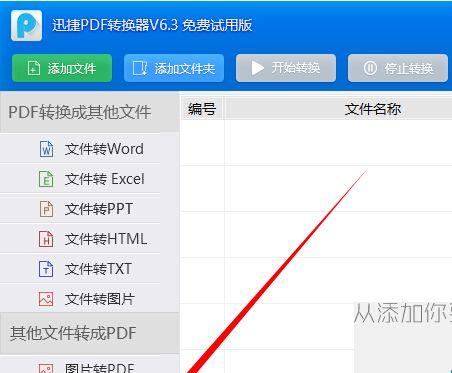
Task: Click the pause icon on 停止转换
Action: 370,68
